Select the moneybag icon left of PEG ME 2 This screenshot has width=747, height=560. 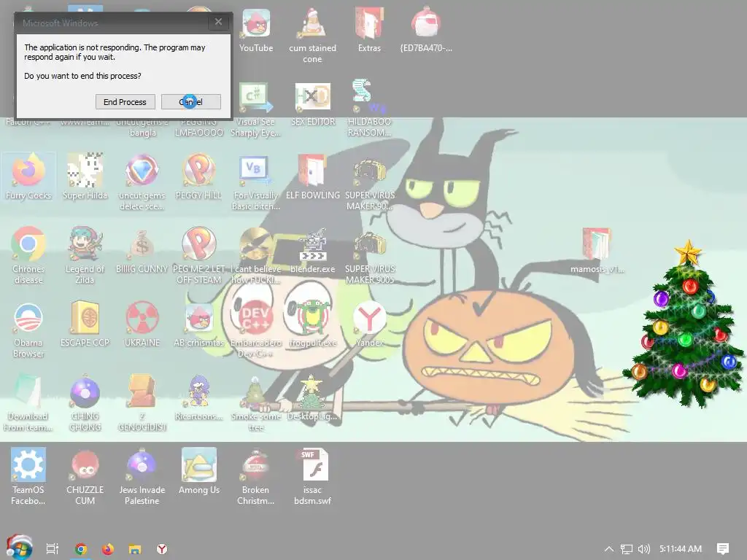(142, 251)
